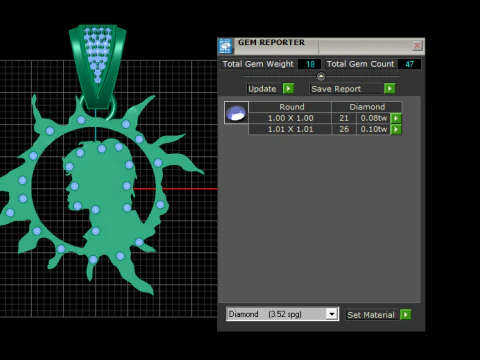Close the Gem Reporter panel

pyautogui.click(x=417, y=45)
